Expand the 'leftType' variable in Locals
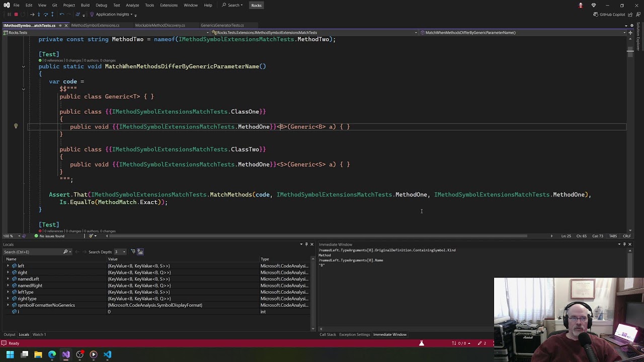Screen dimensions: 644x362 8,292
